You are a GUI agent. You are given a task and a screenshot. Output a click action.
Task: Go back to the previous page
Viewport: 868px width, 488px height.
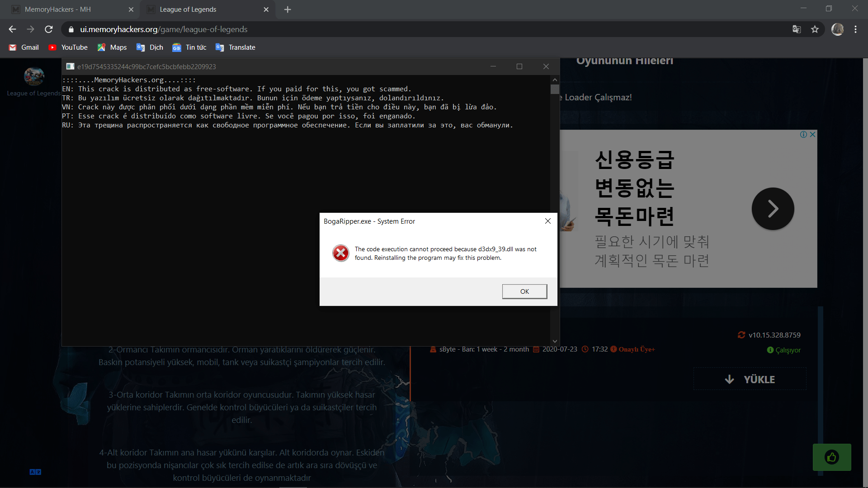pos(12,29)
